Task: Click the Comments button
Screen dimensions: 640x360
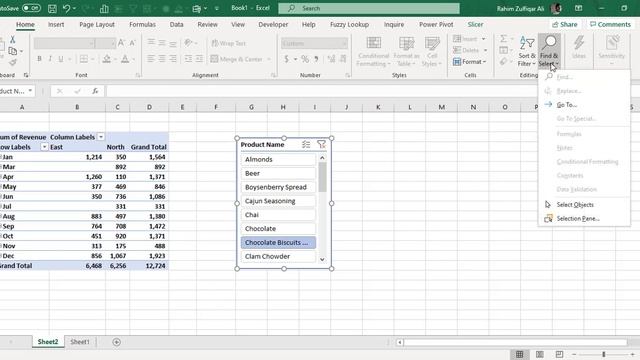Action: pyautogui.click(x=610, y=24)
